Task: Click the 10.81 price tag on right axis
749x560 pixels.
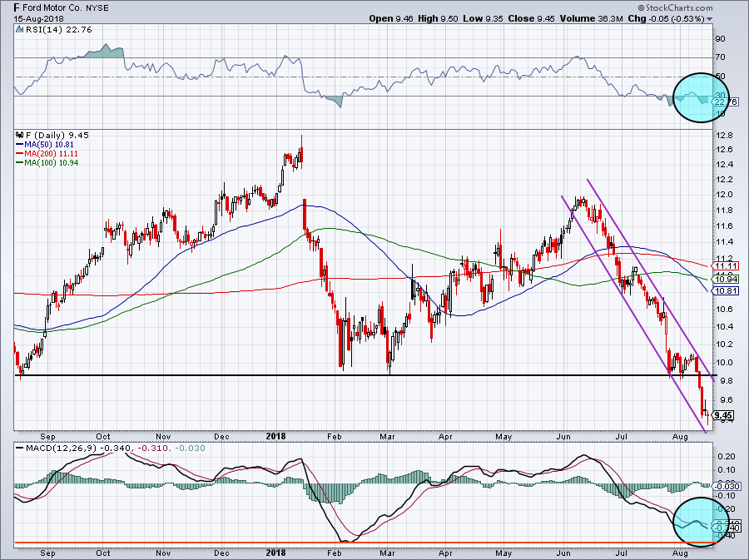Action: pyautogui.click(x=726, y=290)
